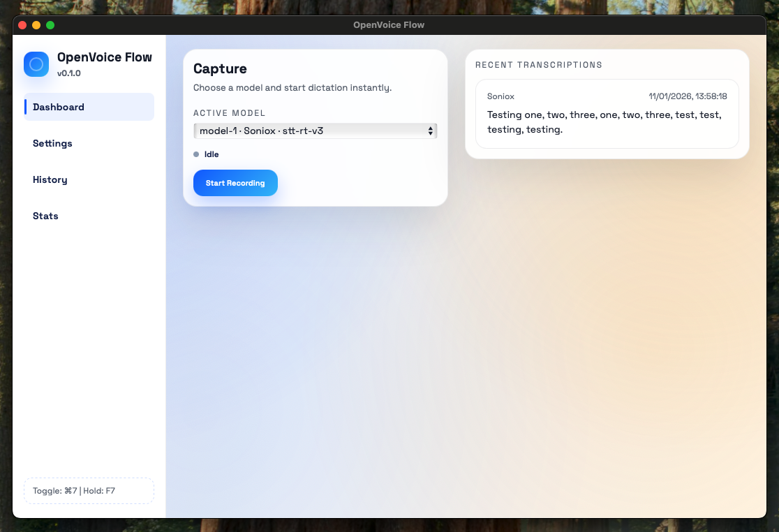Click the Idle status indicator dot

pos(196,154)
